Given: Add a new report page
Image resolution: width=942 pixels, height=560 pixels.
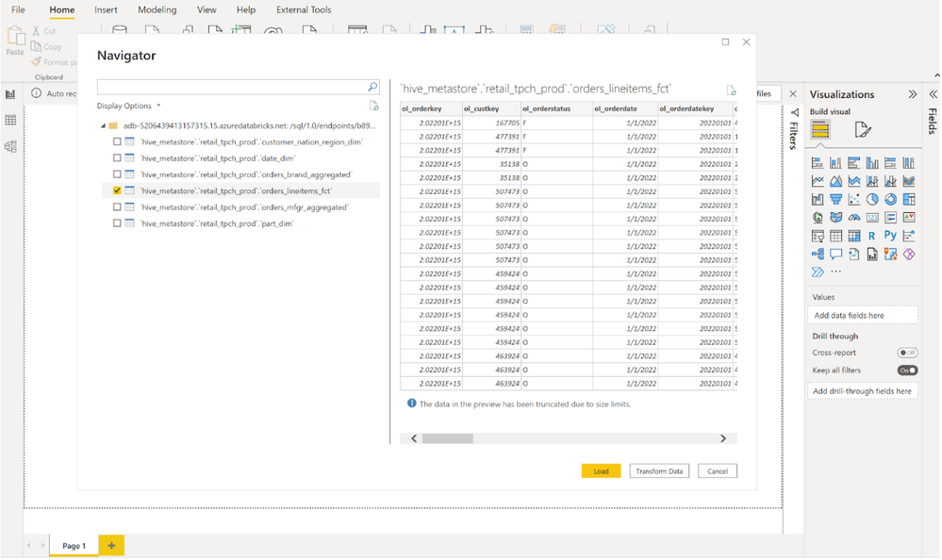Looking at the screenshot, I should [111, 546].
